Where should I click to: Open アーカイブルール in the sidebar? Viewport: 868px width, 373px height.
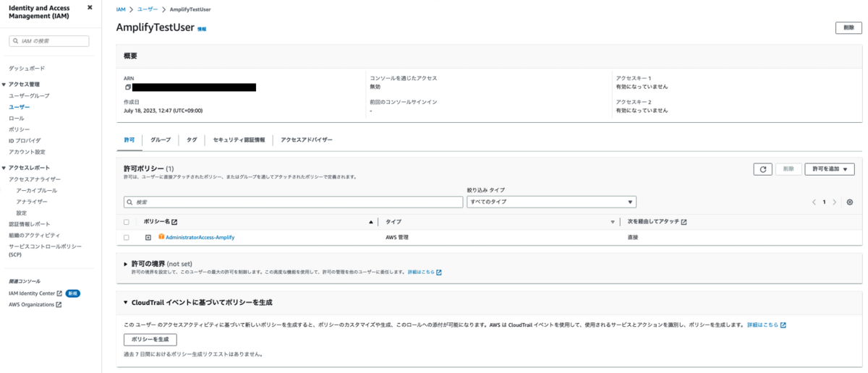(36, 190)
